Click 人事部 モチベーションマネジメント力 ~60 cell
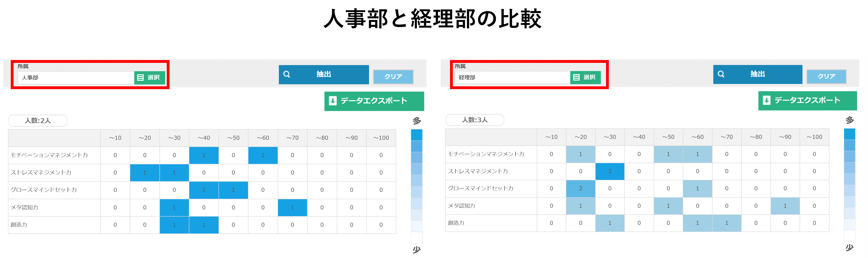 pyautogui.click(x=263, y=155)
